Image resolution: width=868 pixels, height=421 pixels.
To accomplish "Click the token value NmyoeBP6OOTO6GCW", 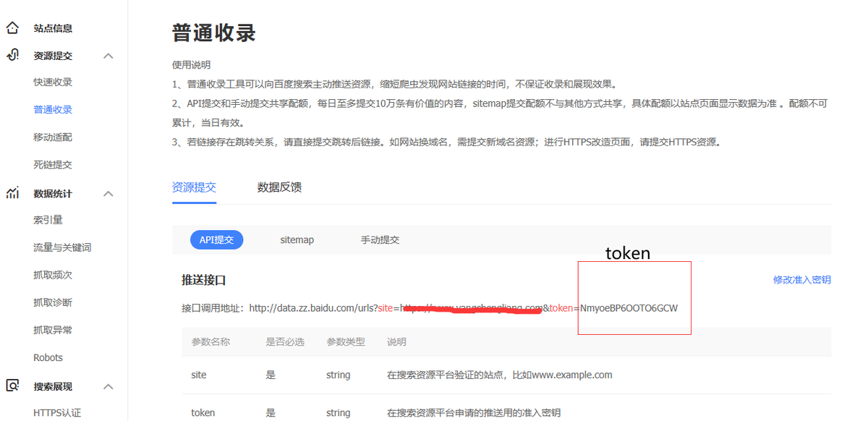I will 629,307.
